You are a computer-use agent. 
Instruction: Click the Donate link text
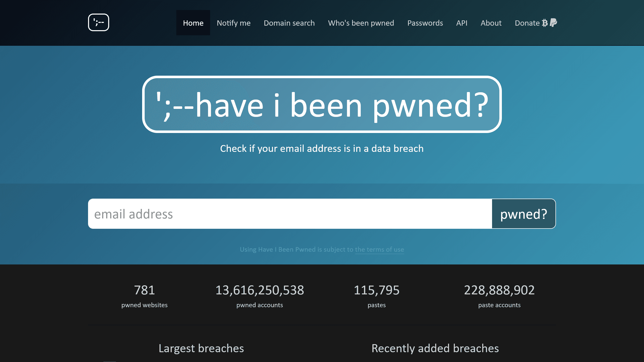[527, 23]
